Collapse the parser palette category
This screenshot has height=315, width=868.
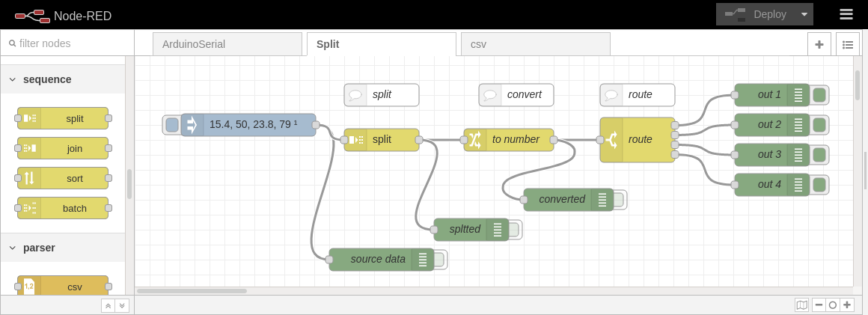pos(13,248)
